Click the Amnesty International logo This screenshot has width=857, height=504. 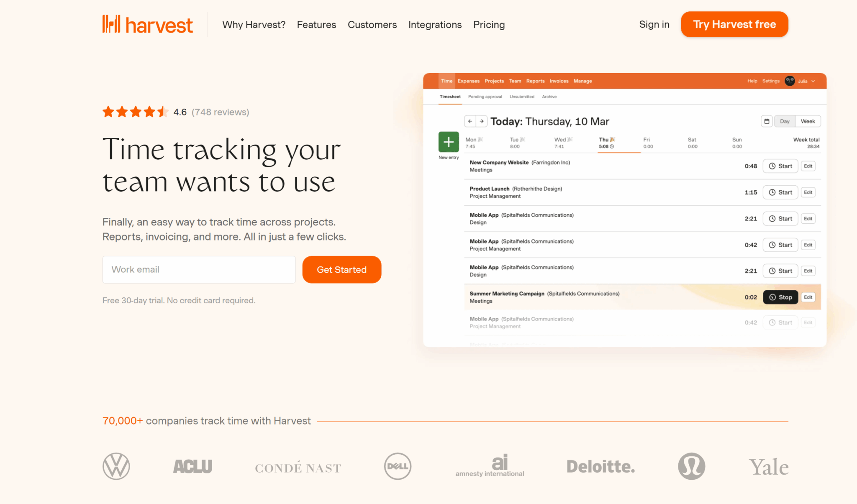490,466
